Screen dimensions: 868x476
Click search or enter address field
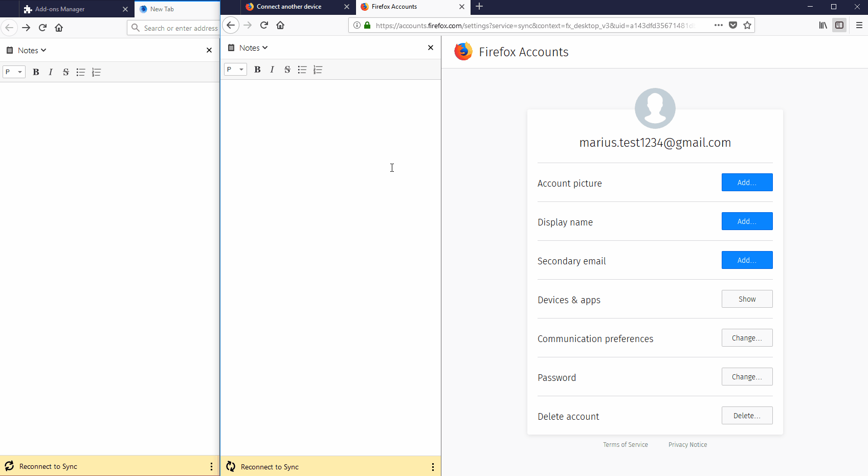pos(173,28)
